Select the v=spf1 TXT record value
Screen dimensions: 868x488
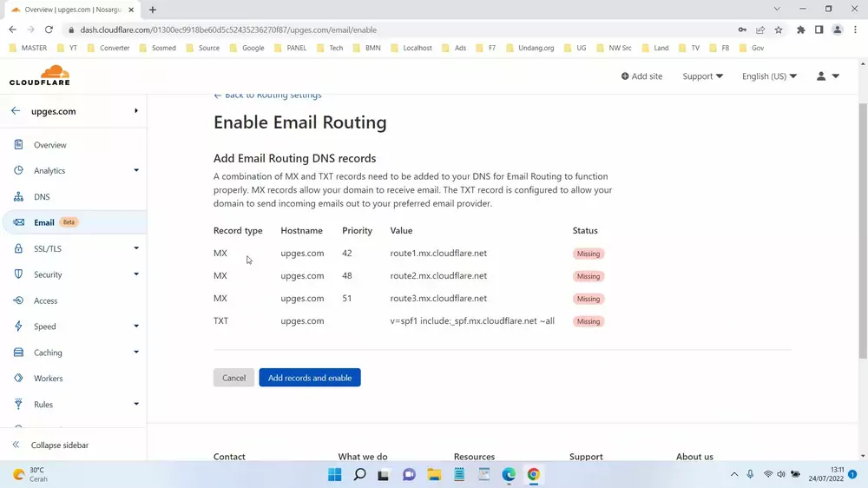[x=472, y=320]
